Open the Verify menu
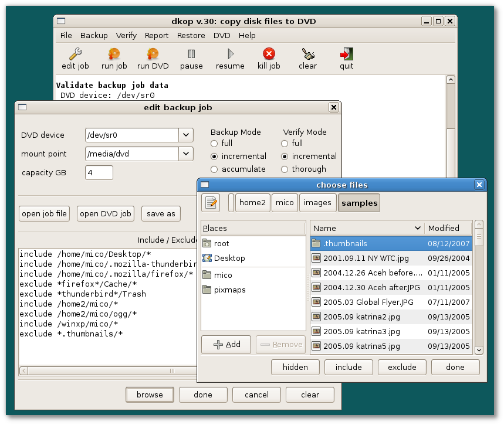The width and height of the screenshot is (504, 425). [x=126, y=35]
